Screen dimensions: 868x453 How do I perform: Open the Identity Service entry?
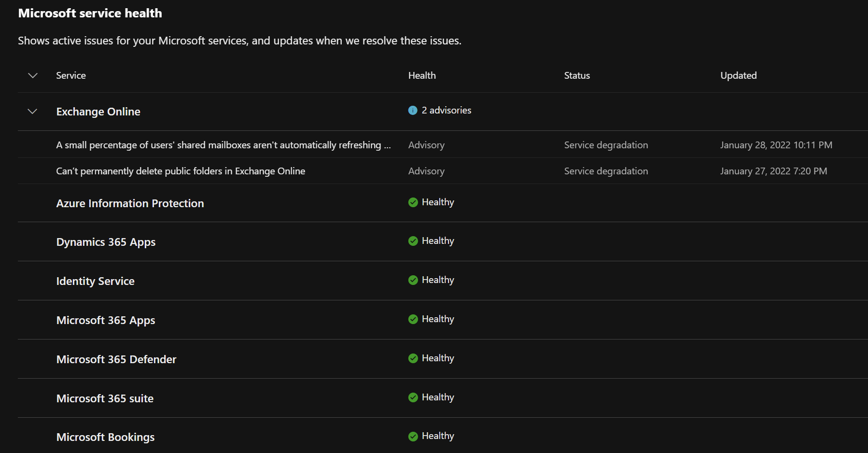pyautogui.click(x=95, y=281)
